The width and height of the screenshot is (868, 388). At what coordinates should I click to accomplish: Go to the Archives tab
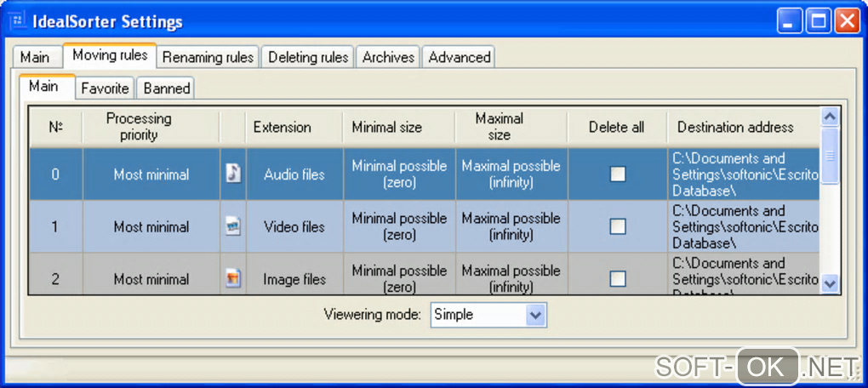(388, 58)
